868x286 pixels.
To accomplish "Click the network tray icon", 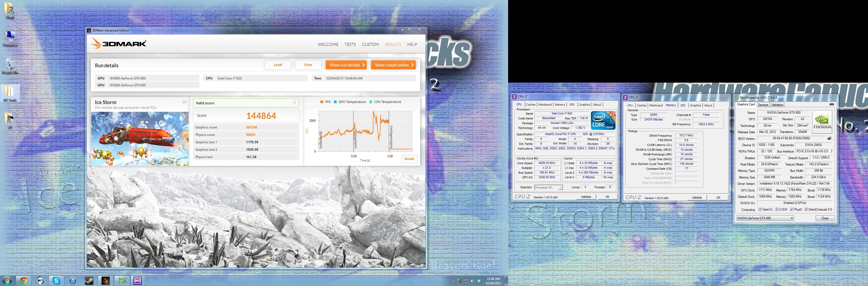I will coord(466,281).
